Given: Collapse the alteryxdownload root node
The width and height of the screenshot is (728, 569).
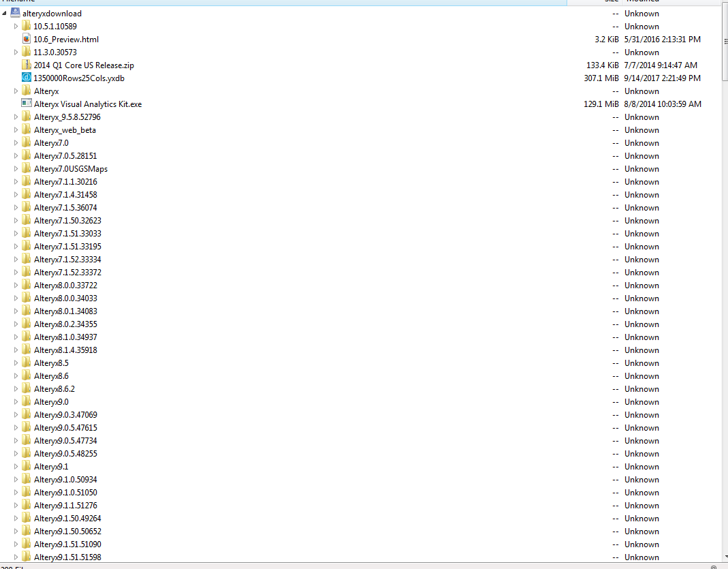Looking at the screenshot, I should tap(4, 14).
